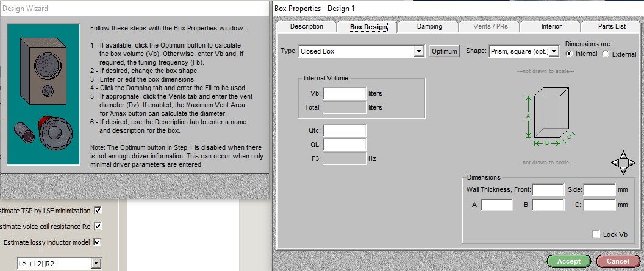Screen dimensions: 644x271
Task: Click the dimension A input field
Action: (x=497, y=205)
